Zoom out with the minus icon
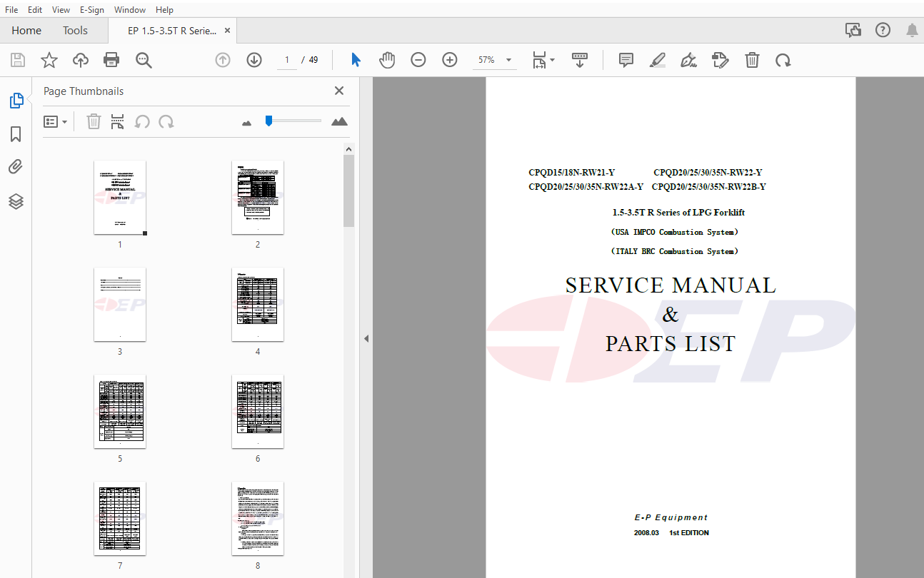Screen dimensions: 924x578 tap(418, 60)
